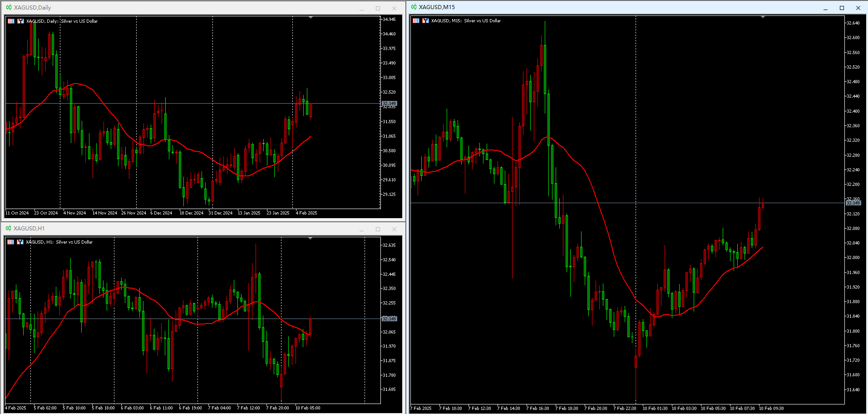Click candlestick icon in XAGUSD,Daily title bar
This screenshot has height=414, width=868.
[9, 7]
